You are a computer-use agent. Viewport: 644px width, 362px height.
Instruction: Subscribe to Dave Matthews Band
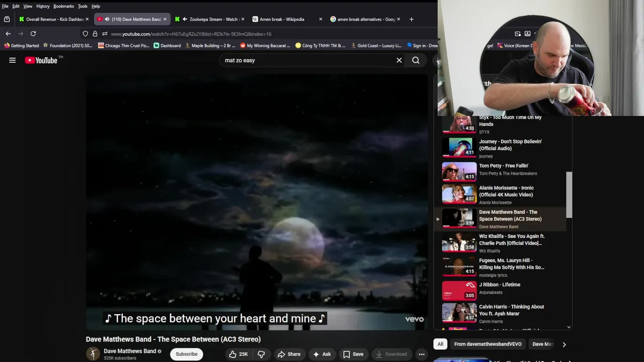(x=186, y=354)
